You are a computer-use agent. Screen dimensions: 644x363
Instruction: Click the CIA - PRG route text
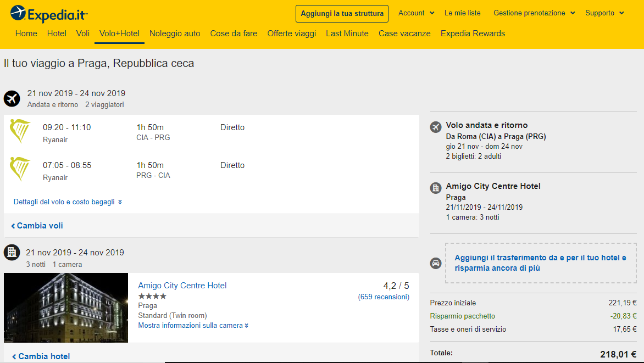coord(153,137)
